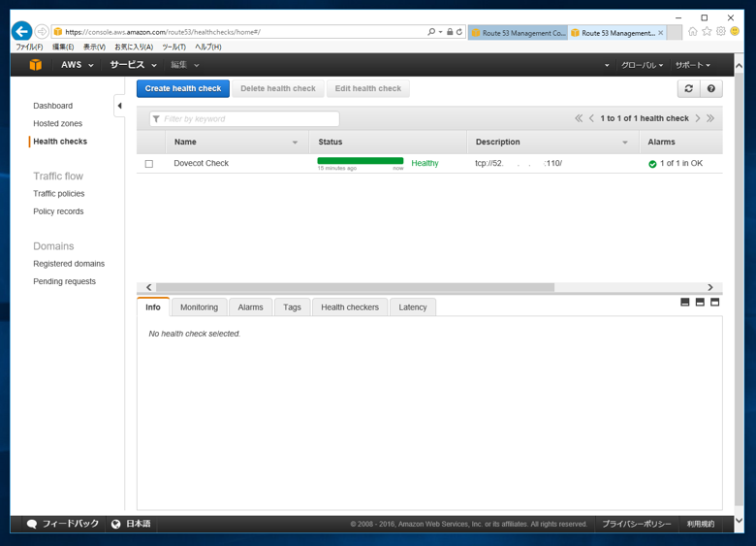Switch to the Monitoring tab
The image size is (756, 546).
coord(199,307)
